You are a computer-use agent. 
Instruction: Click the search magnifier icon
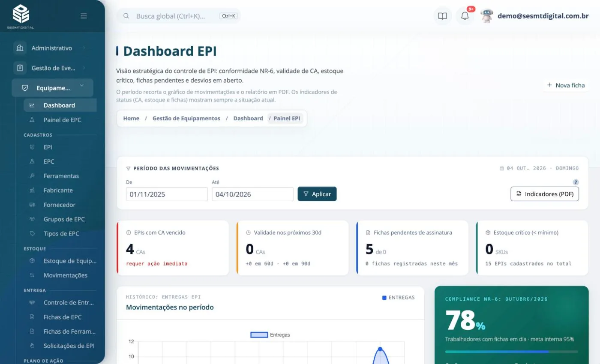126,16
